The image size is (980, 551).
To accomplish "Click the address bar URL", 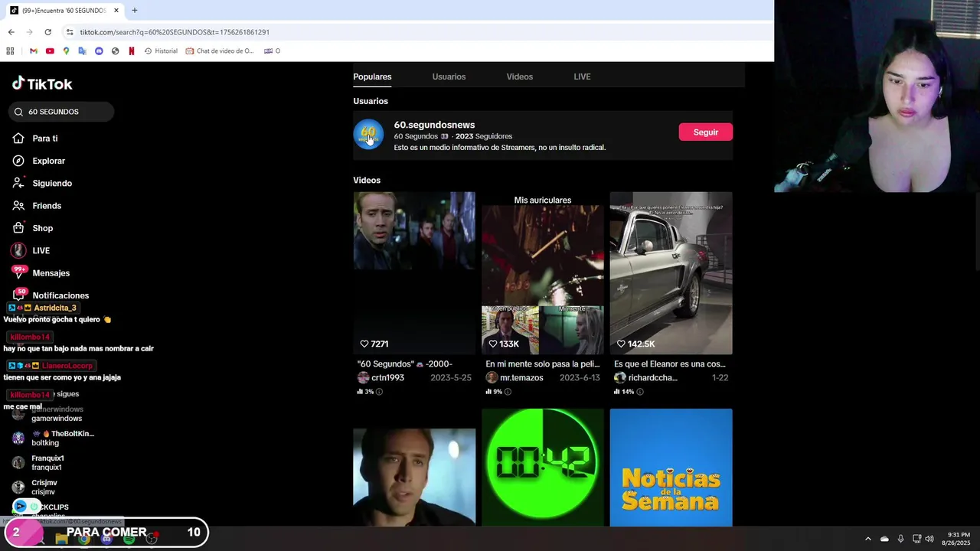I will pyautogui.click(x=175, y=32).
